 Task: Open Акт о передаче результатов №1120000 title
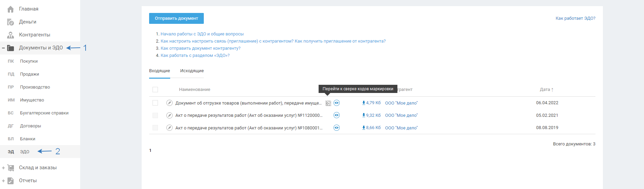tap(249, 115)
